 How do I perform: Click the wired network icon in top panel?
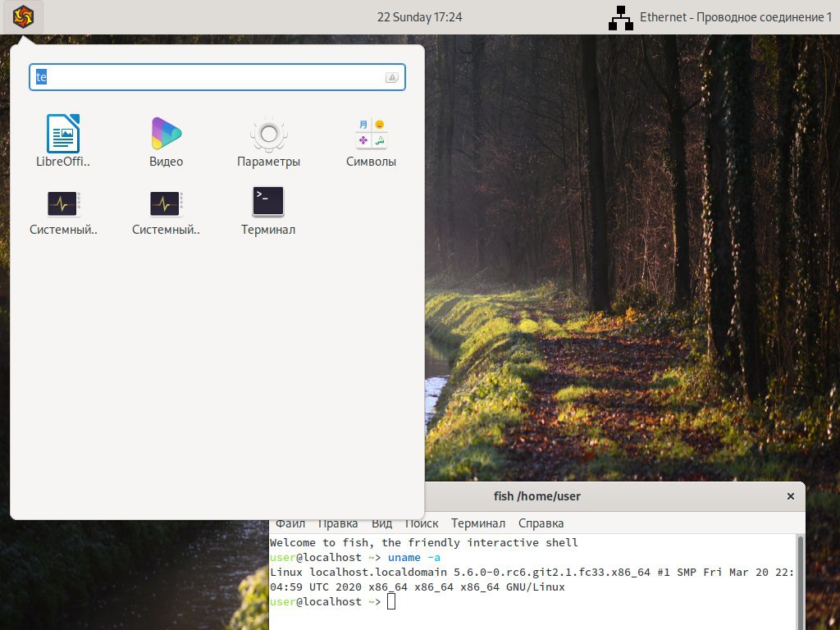(x=621, y=18)
